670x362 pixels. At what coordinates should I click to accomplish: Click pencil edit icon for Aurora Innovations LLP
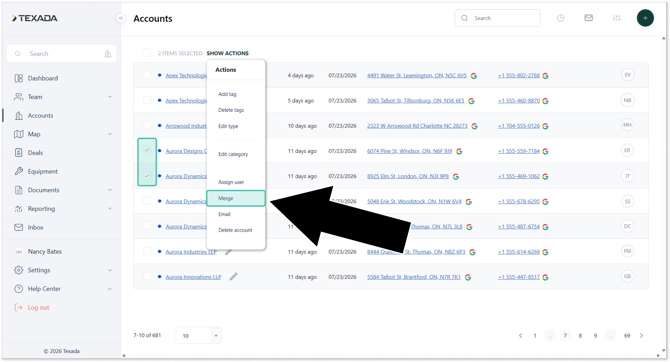[233, 277]
